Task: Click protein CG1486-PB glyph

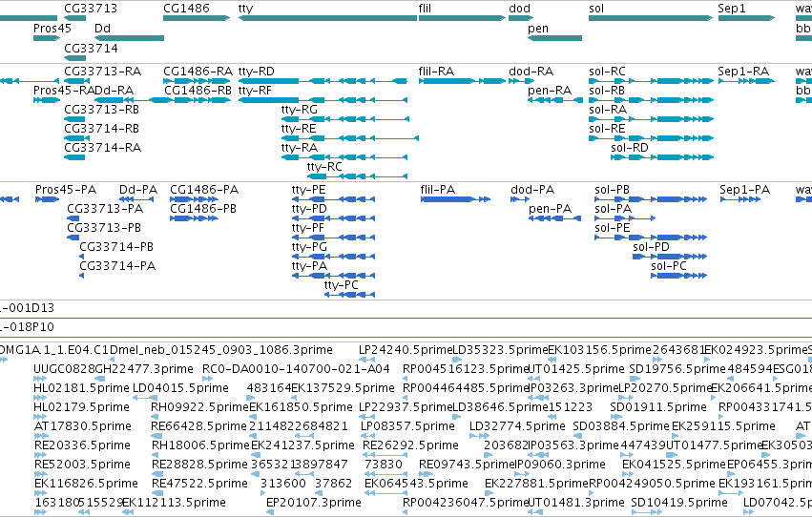Action: [x=195, y=218]
